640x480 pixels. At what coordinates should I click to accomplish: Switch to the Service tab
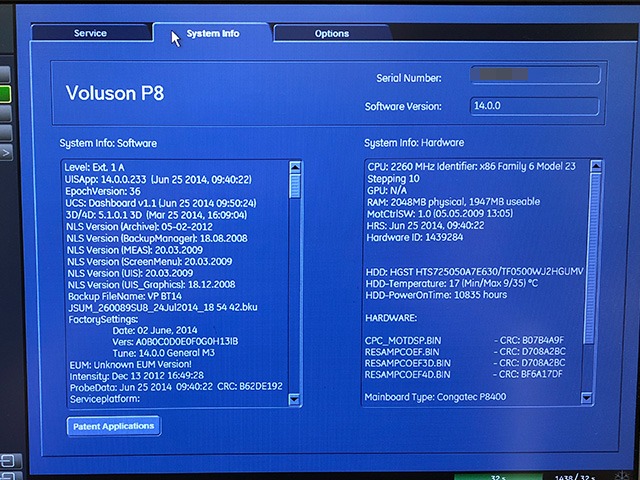[x=91, y=33]
